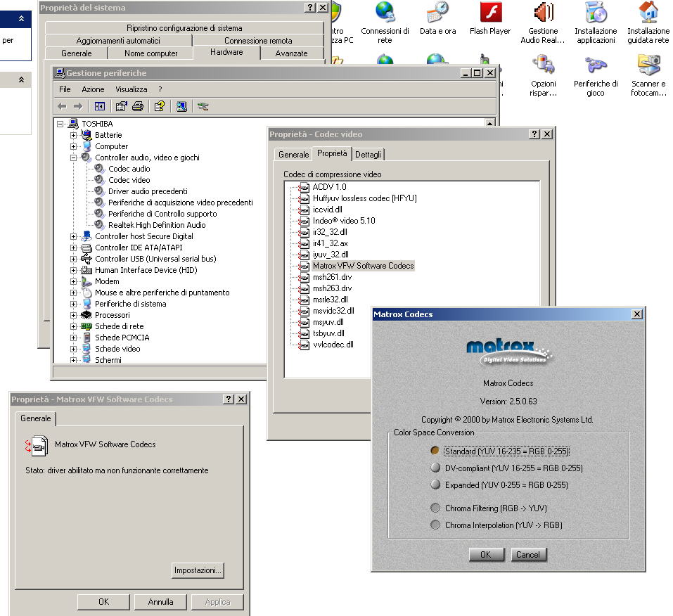
Task: Click the Matrox Digital Video Solutions logo
Action: [x=509, y=352]
